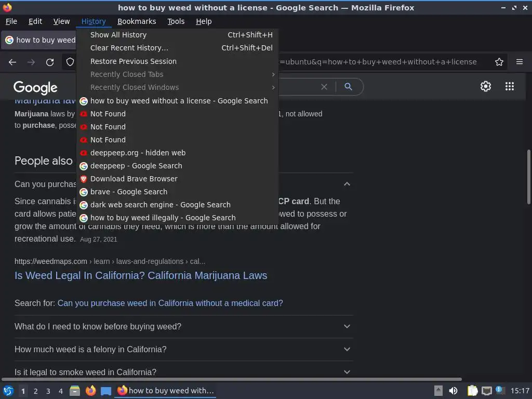The height and width of the screenshot is (399, 532).
Task: Open 'how to buy weed illegally' history entry
Action: [178, 218]
